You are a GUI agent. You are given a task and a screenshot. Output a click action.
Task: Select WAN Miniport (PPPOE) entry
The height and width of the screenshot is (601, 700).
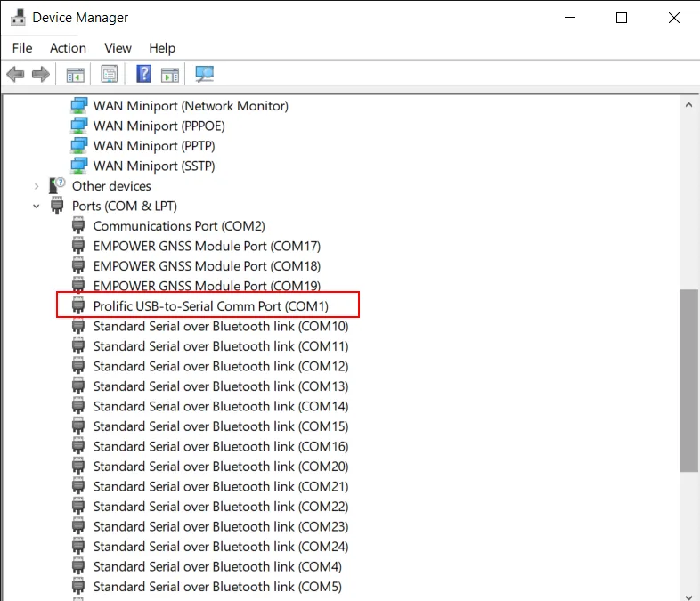(x=159, y=126)
